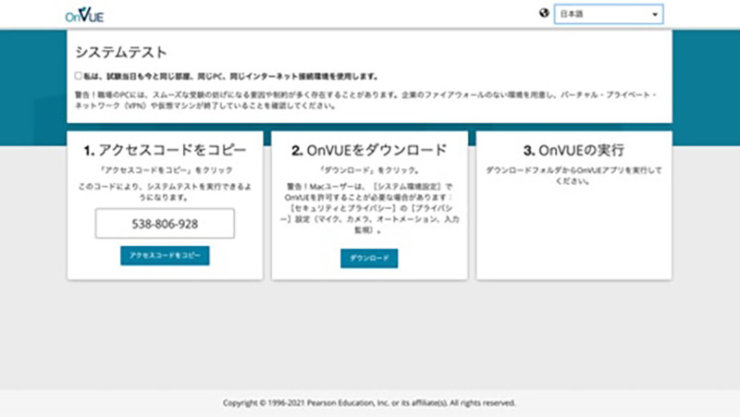Click the heading 1. アクセスコードをコピー
This screenshot has width=740, height=417.
point(165,150)
